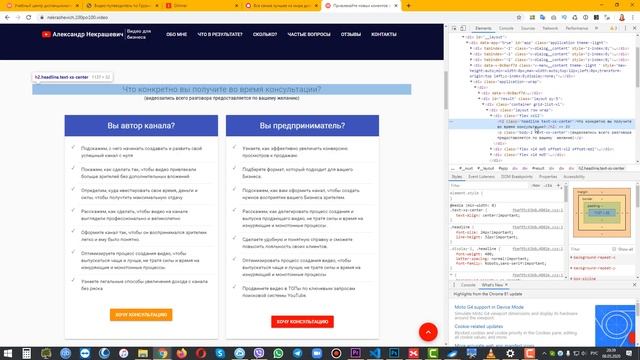This screenshot has height=360, width=640.
Task: Switch to the DevTools Performance tab
Action: pos(577,28)
